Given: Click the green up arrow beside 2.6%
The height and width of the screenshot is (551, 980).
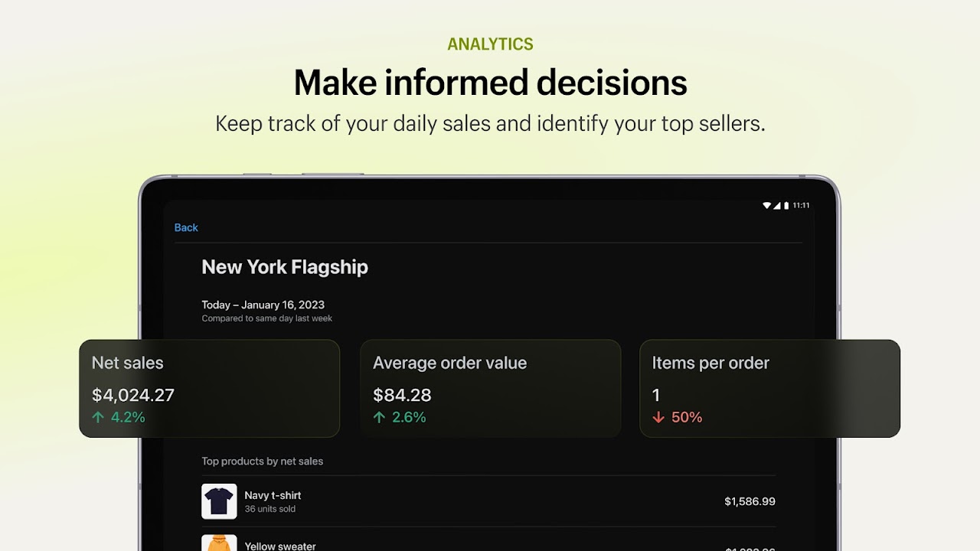Looking at the screenshot, I should 379,417.
